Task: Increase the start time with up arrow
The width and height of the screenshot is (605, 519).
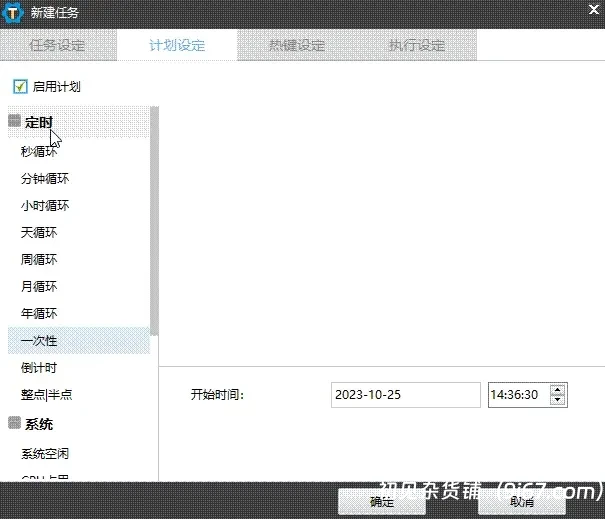Action: pyautogui.click(x=558, y=390)
